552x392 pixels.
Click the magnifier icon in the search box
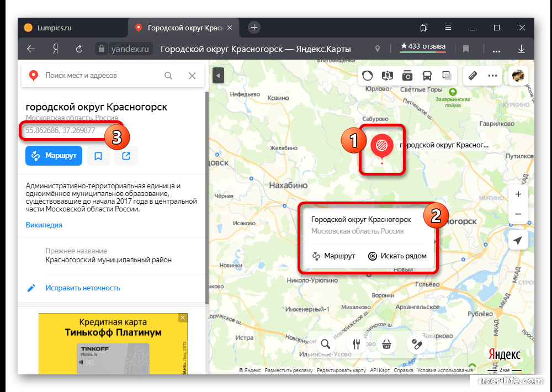point(168,76)
